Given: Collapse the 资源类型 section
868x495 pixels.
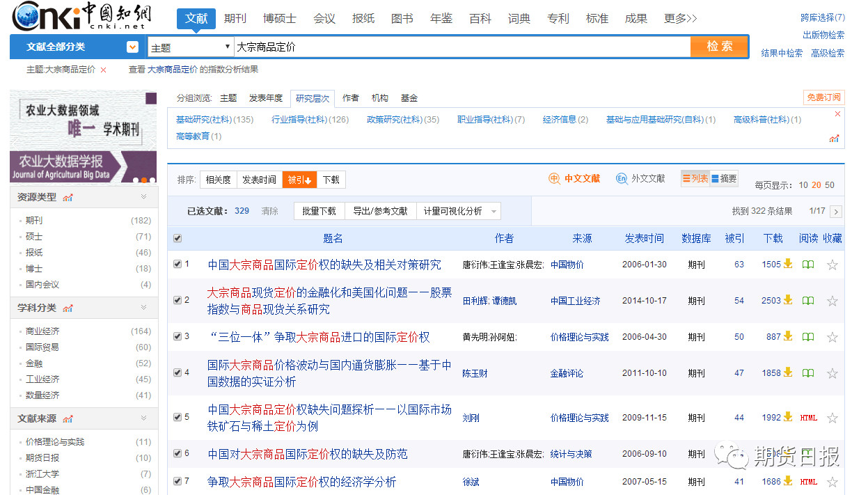Looking at the screenshot, I should click(144, 197).
